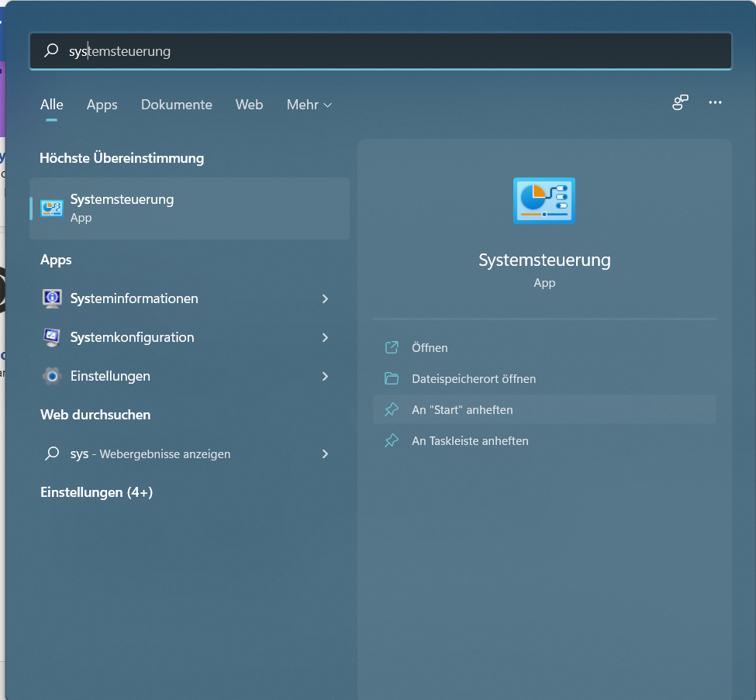Expand the Einstellungen (4+) section

96,492
